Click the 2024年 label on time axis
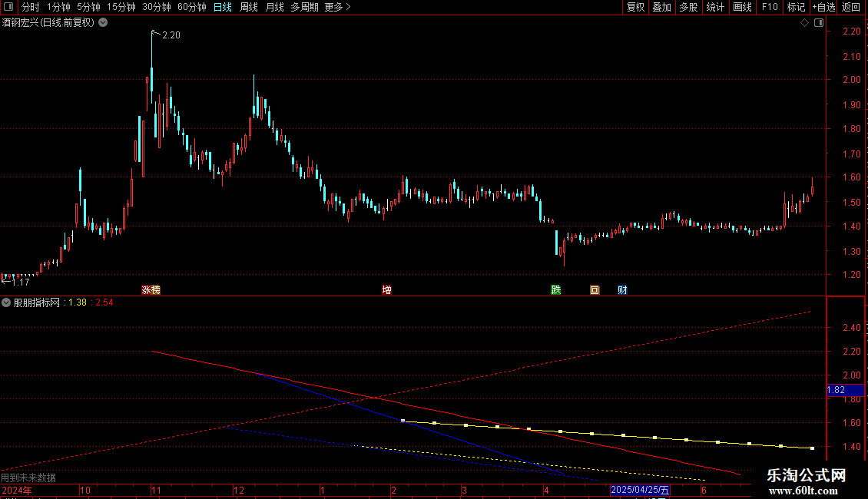 pos(17,490)
